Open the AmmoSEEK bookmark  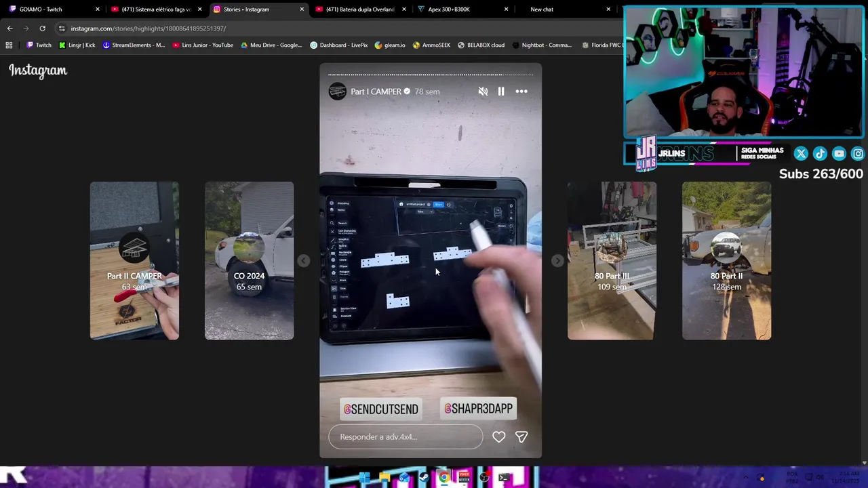(x=431, y=45)
